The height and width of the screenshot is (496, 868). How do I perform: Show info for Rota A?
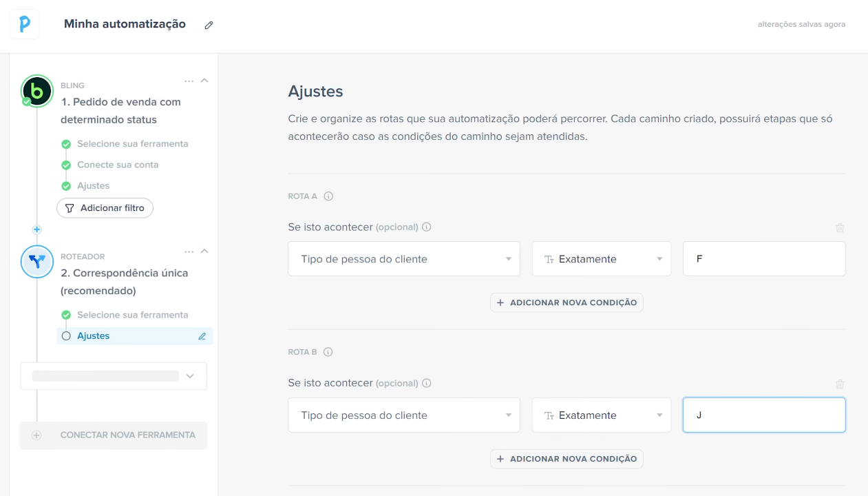328,196
